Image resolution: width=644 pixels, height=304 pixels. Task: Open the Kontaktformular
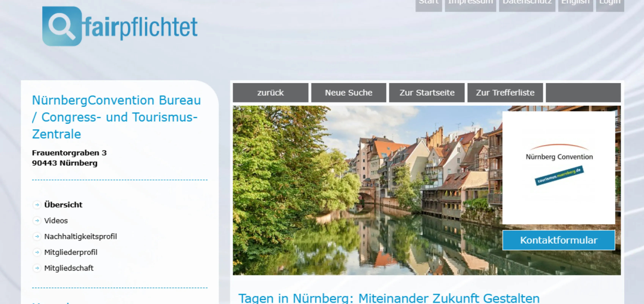pyautogui.click(x=558, y=240)
